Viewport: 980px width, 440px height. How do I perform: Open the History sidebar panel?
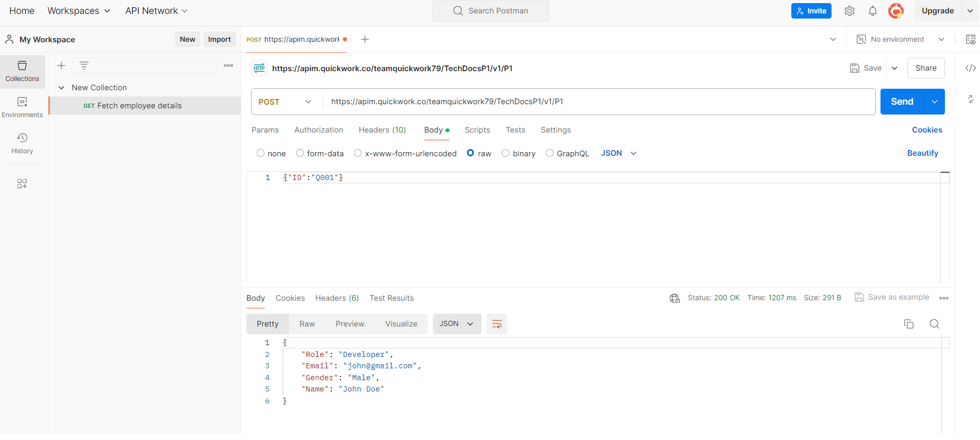pos(22,143)
